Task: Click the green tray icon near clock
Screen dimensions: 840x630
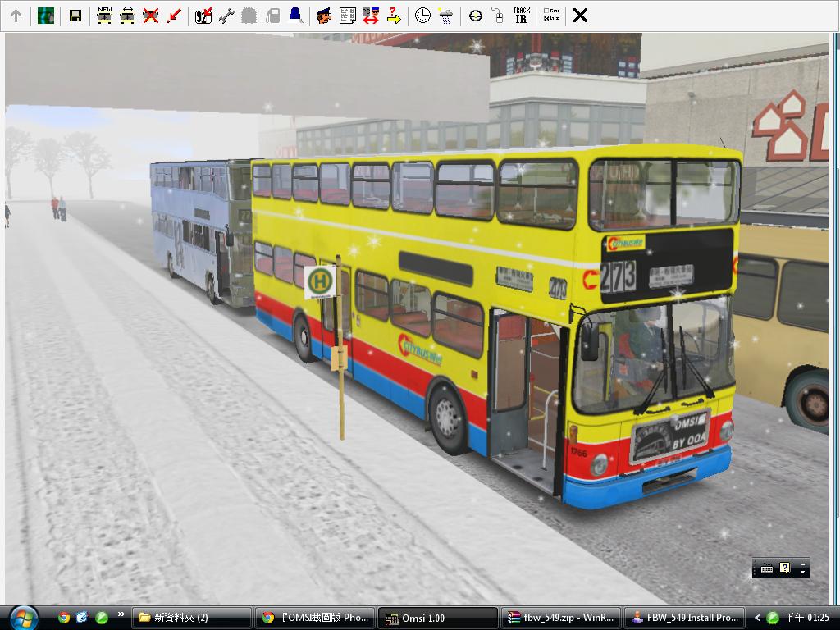Action: tap(773, 618)
